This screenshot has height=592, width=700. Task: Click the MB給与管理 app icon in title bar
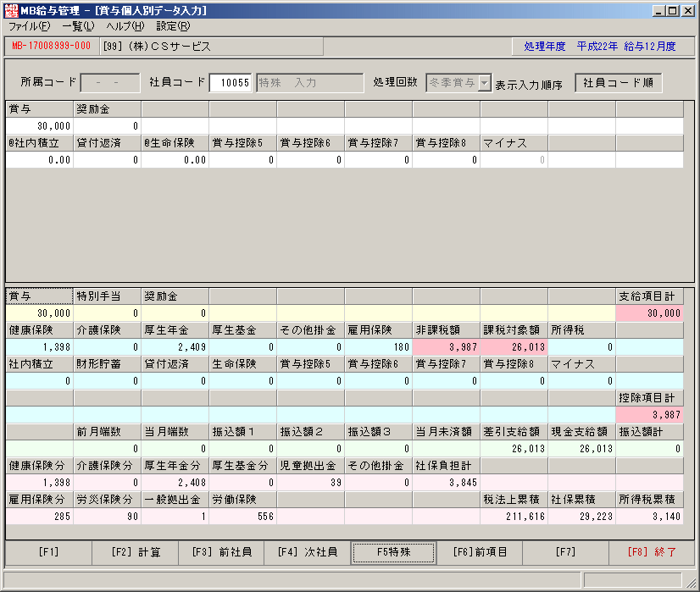(x=11, y=10)
